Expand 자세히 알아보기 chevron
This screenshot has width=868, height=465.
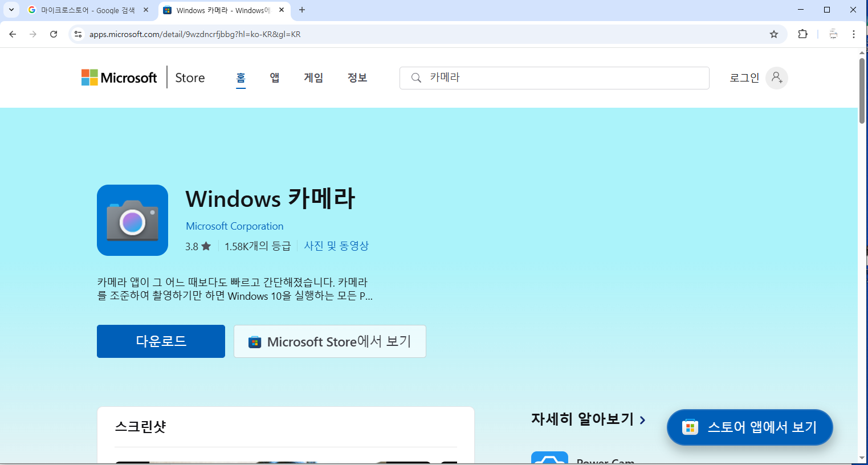643,420
